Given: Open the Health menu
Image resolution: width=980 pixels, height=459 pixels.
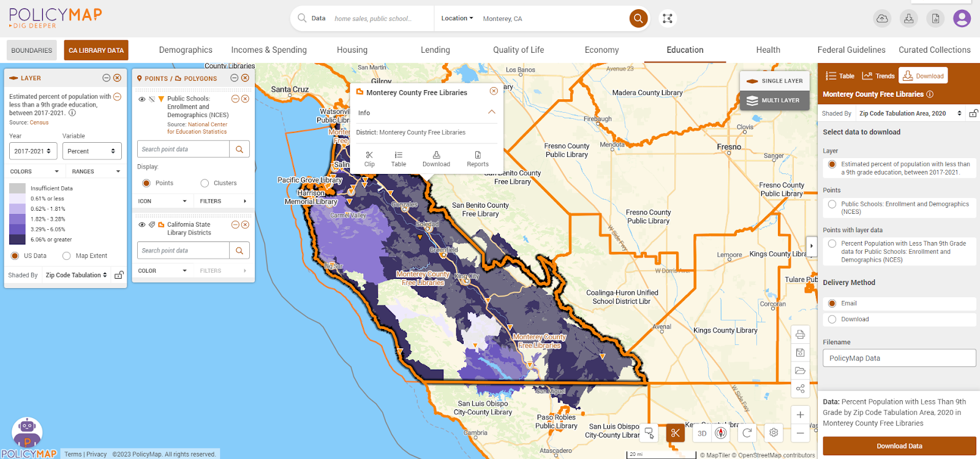Looking at the screenshot, I should click(768, 50).
